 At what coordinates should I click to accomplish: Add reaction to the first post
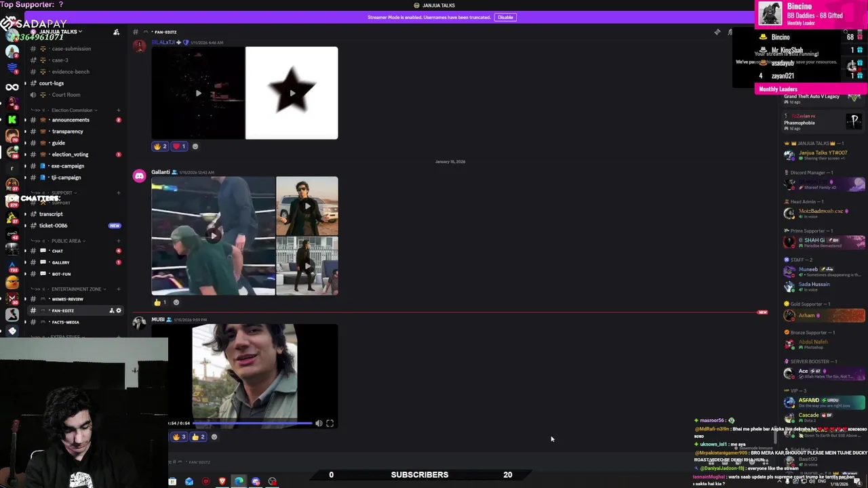[x=195, y=146]
